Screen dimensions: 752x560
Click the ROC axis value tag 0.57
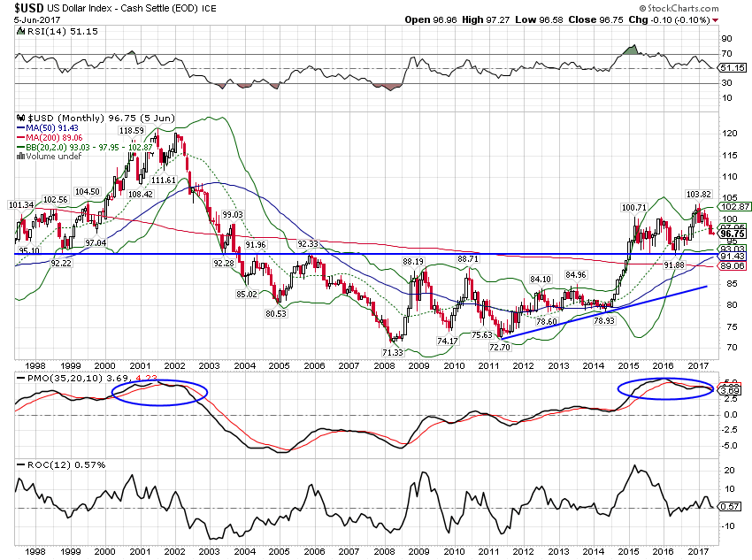pyautogui.click(x=731, y=506)
